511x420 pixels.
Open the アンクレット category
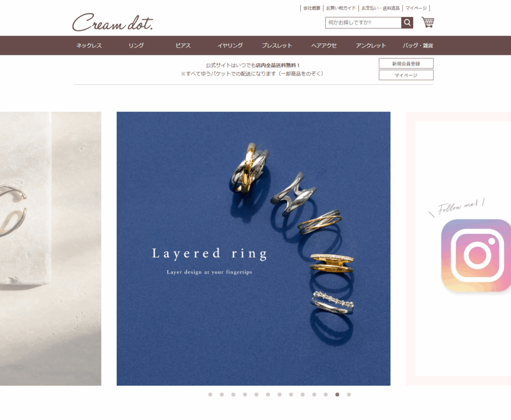click(371, 45)
